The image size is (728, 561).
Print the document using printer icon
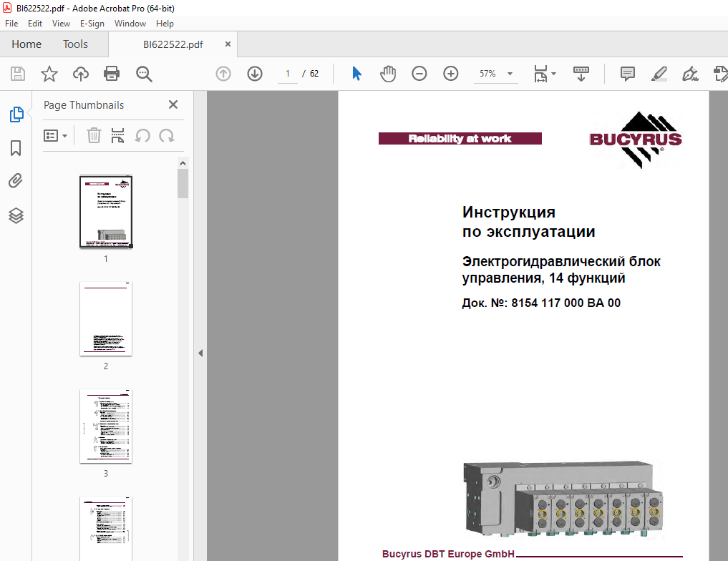click(112, 74)
